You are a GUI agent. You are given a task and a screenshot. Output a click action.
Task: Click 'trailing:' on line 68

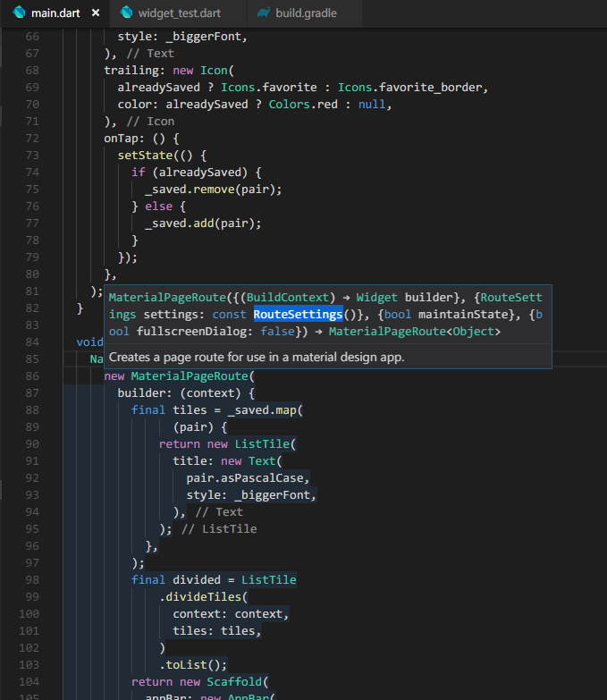[x=134, y=71]
